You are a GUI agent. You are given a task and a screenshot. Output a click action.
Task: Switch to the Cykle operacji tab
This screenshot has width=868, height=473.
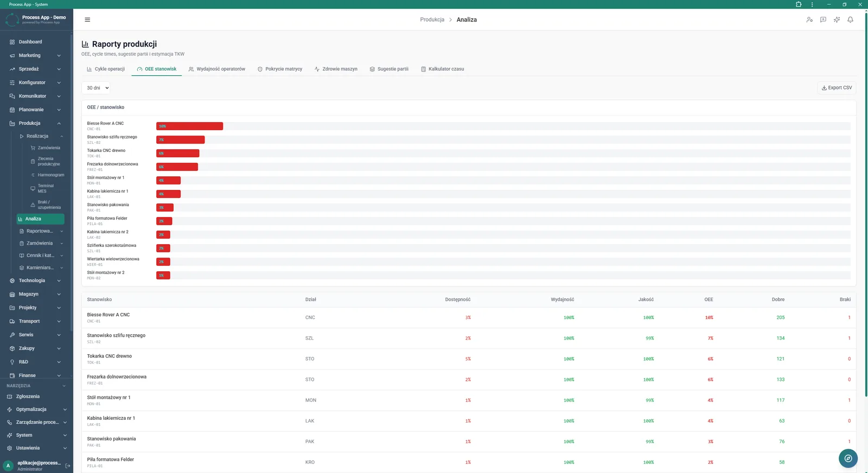[106, 69]
